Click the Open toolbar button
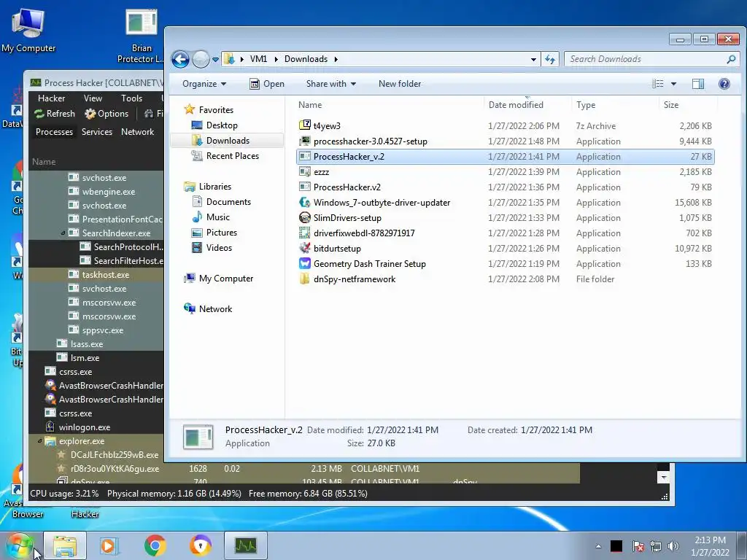Image resolution: width=747 pixels, height=560 pixels. tap(267, 84)
